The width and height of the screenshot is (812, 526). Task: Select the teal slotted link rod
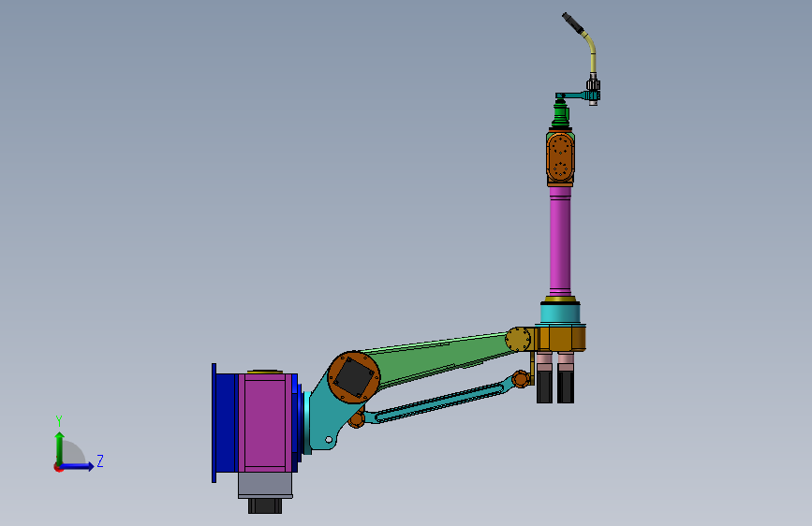coord(437,401)
